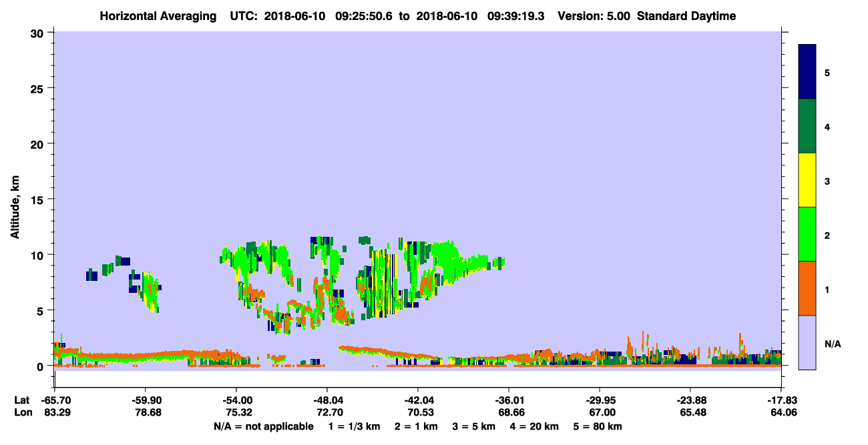Click the lavender N/A legend swatch
This screenshot has height=445, width=868.
(807, 342)
